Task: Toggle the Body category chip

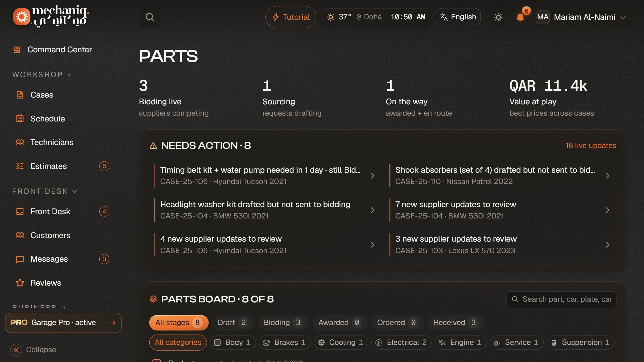Action: click(x=233, y=342)
